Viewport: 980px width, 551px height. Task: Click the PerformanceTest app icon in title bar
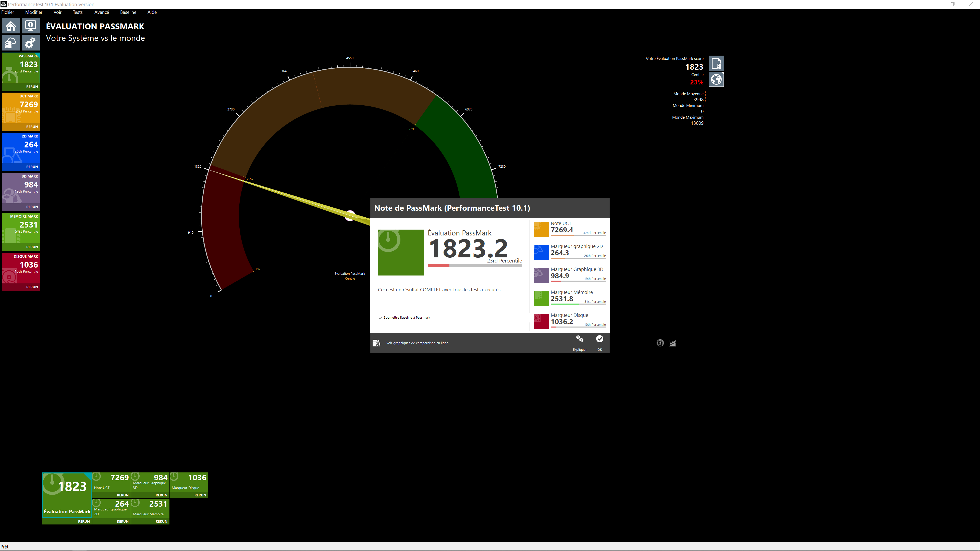(x=3, y=4)
